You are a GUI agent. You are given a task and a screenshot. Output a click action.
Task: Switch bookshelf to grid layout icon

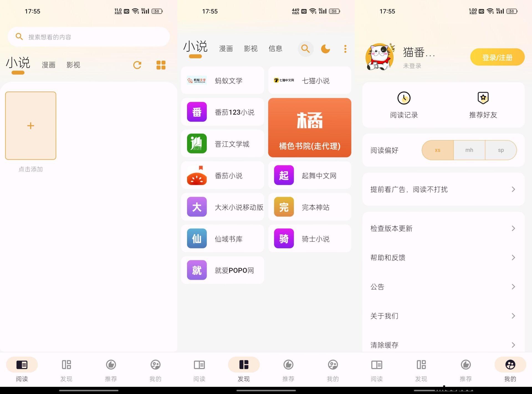(161, 65)
